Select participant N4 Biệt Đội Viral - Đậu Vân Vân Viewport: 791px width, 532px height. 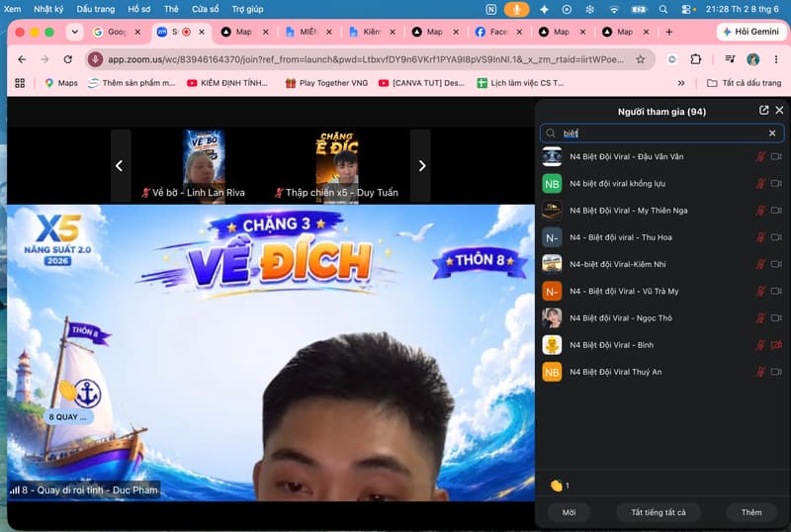[661, 157]
